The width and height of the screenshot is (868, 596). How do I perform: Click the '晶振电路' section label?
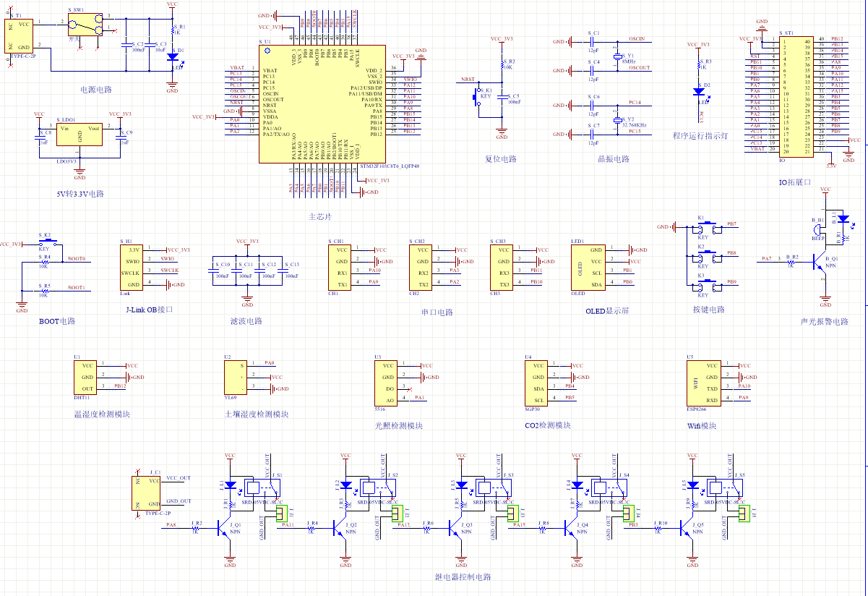613,158
